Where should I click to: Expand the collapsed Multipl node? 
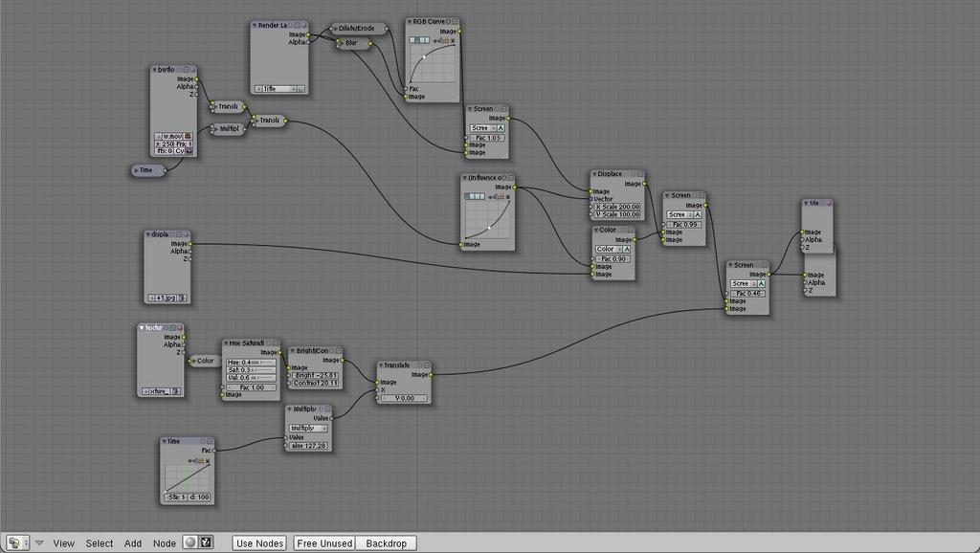coord(215,129)
